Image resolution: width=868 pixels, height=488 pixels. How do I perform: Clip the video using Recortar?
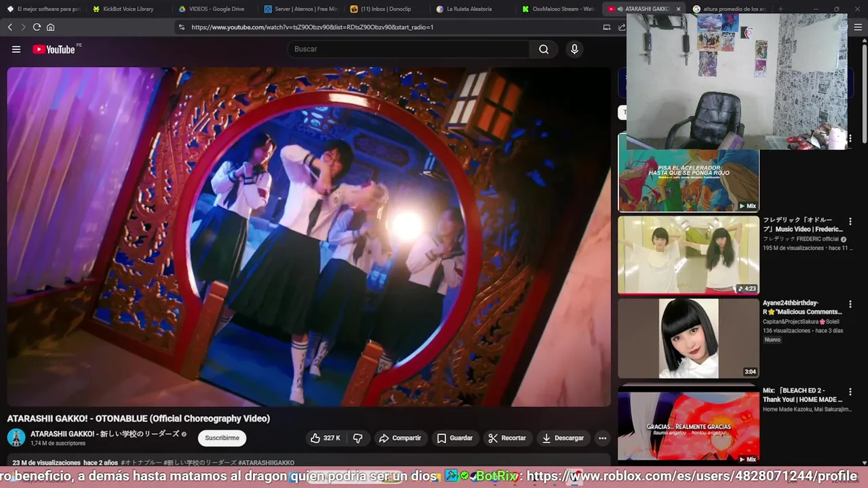(507, 438)
